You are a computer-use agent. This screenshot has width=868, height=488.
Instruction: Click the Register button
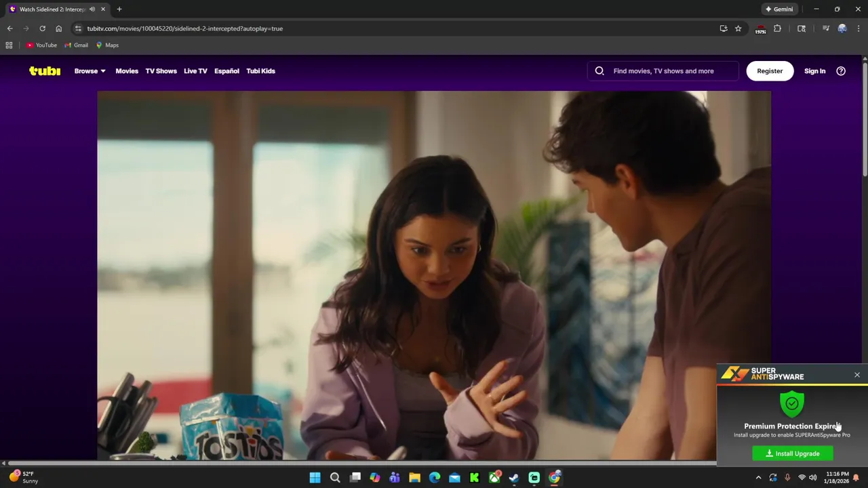(770, 70)
